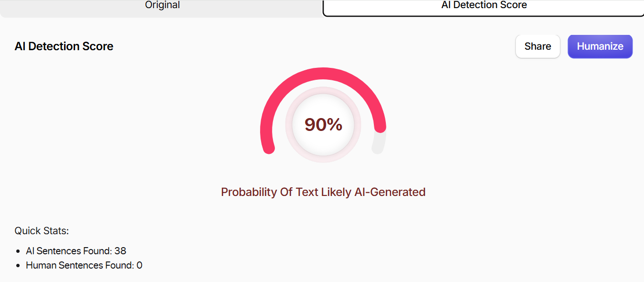
Task: Click bullet beside Human Sentences Found
Action: click(x=18, y=266)
